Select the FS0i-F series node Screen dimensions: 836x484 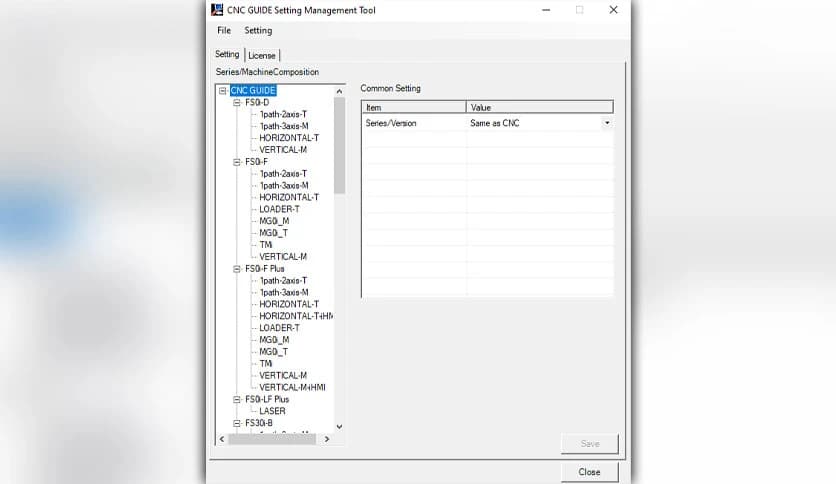[x=256, y=162]
